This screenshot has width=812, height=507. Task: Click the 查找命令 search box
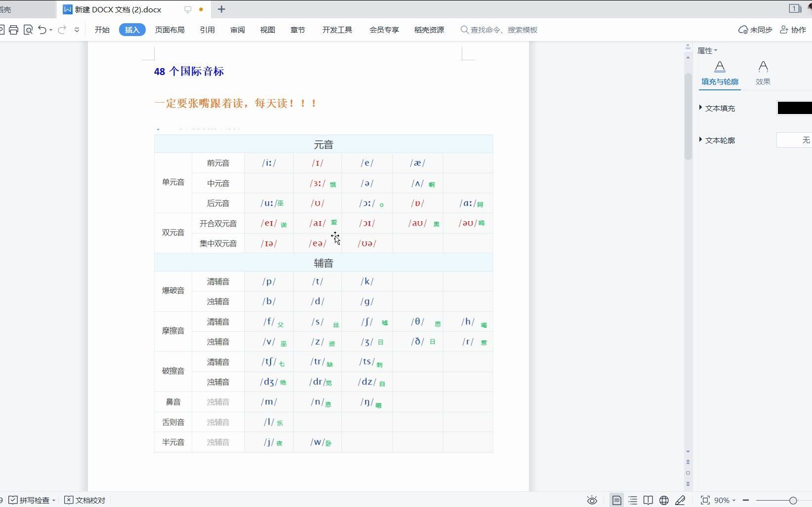point(499,30)
